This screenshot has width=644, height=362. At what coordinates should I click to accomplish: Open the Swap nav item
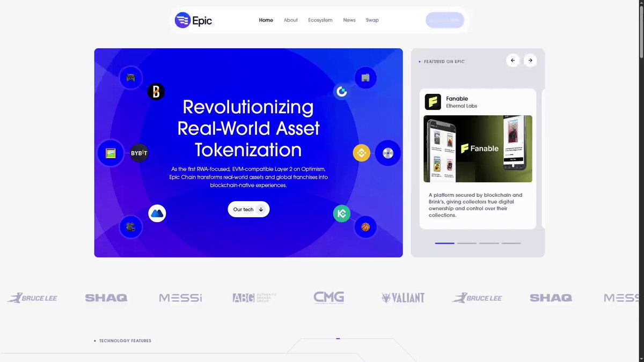click(x=372, y=20)
